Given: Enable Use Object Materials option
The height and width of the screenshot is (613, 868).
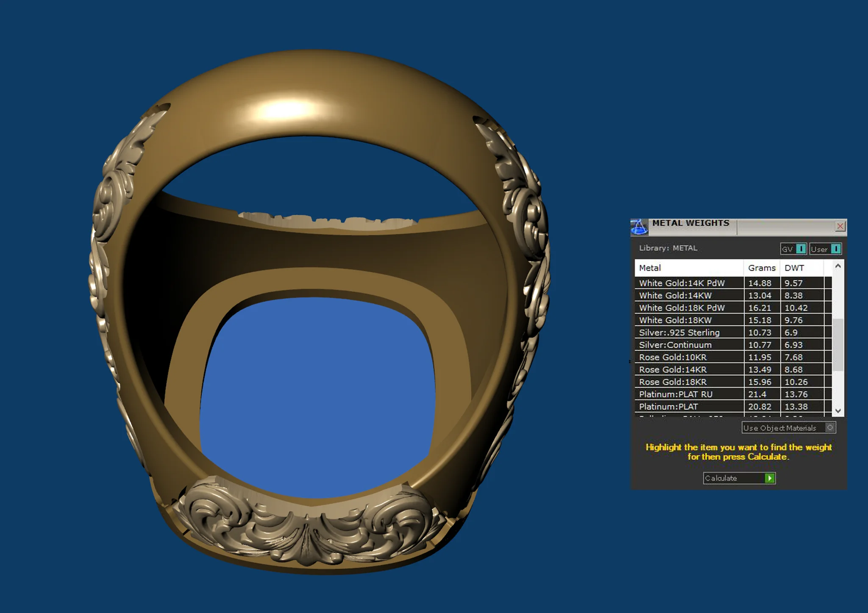Looking at the screenshot, I should point(789,428).
